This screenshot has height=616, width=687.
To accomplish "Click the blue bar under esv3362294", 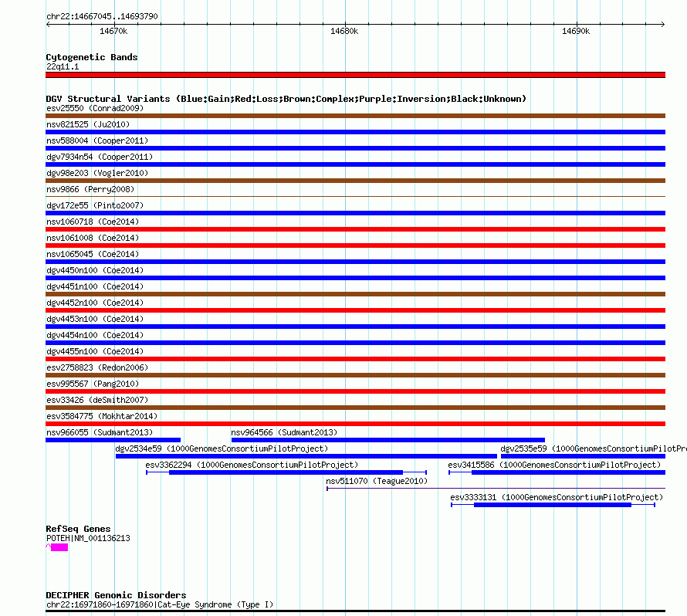I will [286, 472].
